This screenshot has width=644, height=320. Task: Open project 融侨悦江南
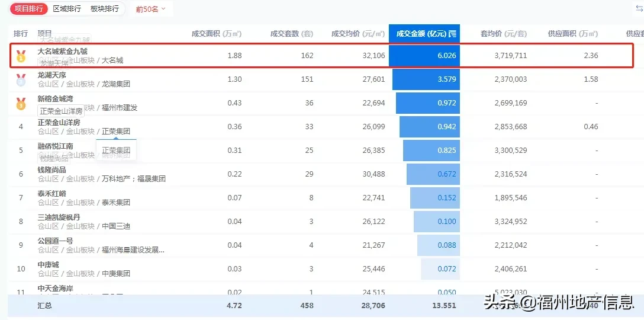tap(56, 146)
